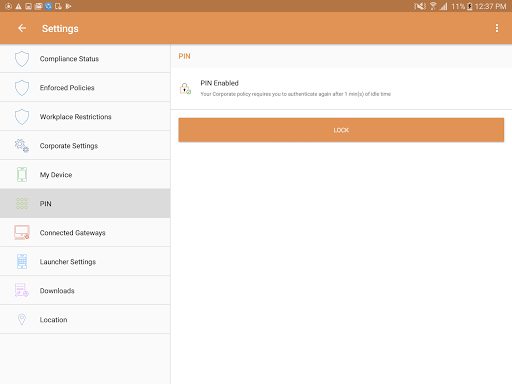Open the three-dot overflow menu

(497, 28)
